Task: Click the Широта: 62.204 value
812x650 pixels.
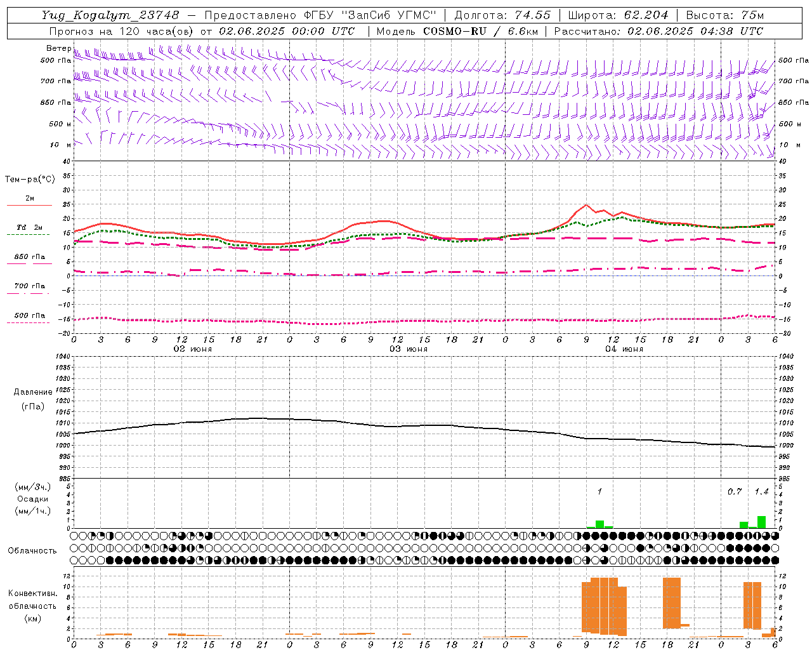Action: [619, 15]
